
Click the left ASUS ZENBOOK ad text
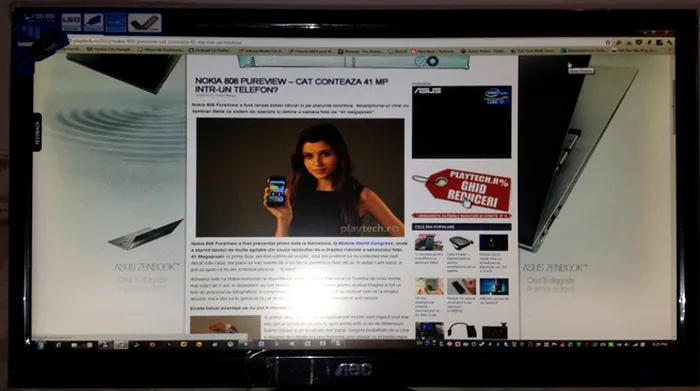pyautogui.click(x=146, y=267)
